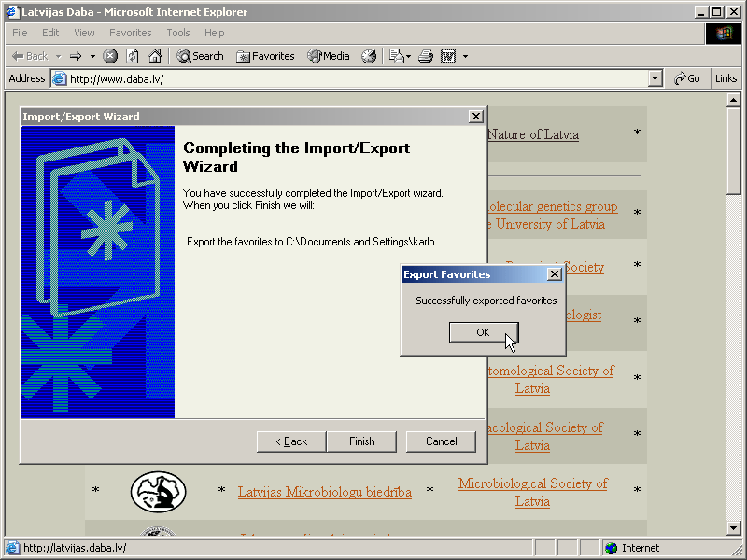Click the vertical scrollbar thumb

pyautogui.click(x=733, y=150)
